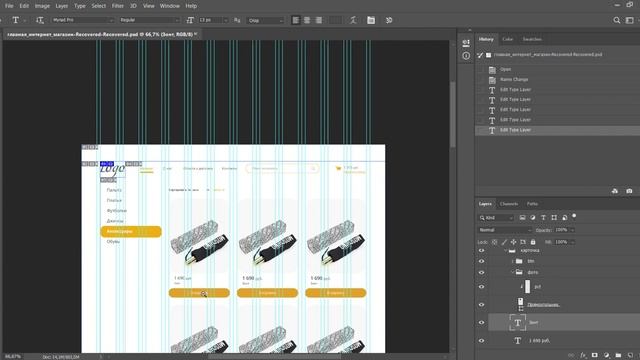Lock position move icon
Image resolution: width=640 pixels, height=360 pixels.
[513, 242]
